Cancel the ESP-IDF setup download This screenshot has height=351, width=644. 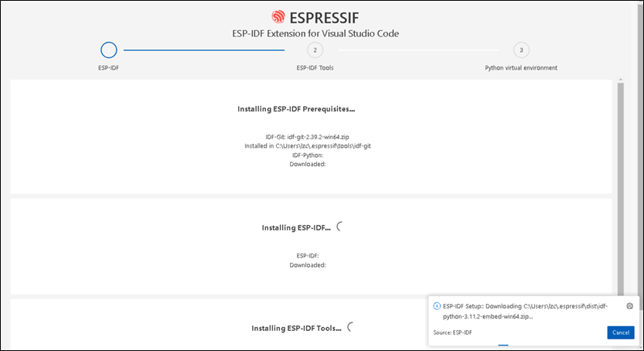[x=620, y=332]
